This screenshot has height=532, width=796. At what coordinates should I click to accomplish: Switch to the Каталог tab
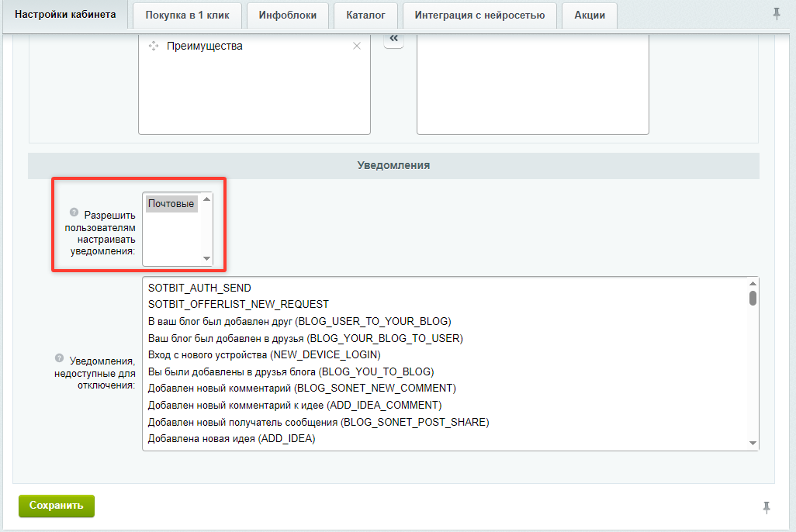[365, 16]
